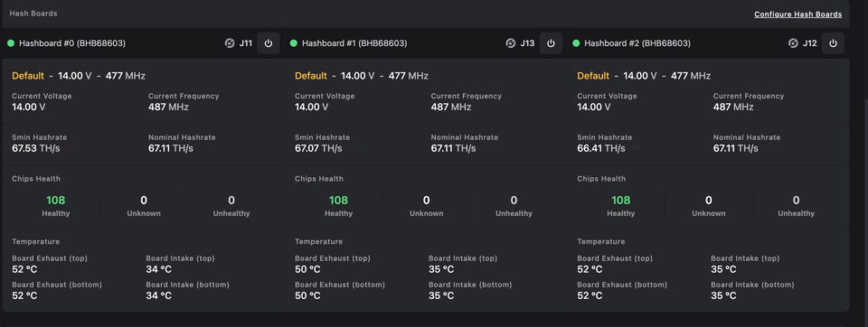
Task: Click Hashboard #2 current voltage 14.00 V
Action: click(x=594, y=107)
